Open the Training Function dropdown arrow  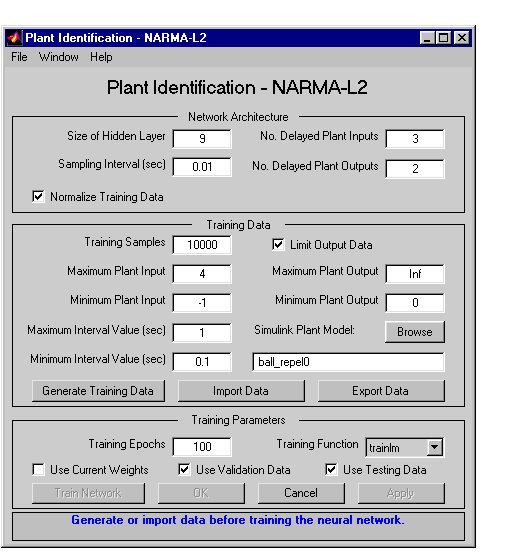pos(434,447)
